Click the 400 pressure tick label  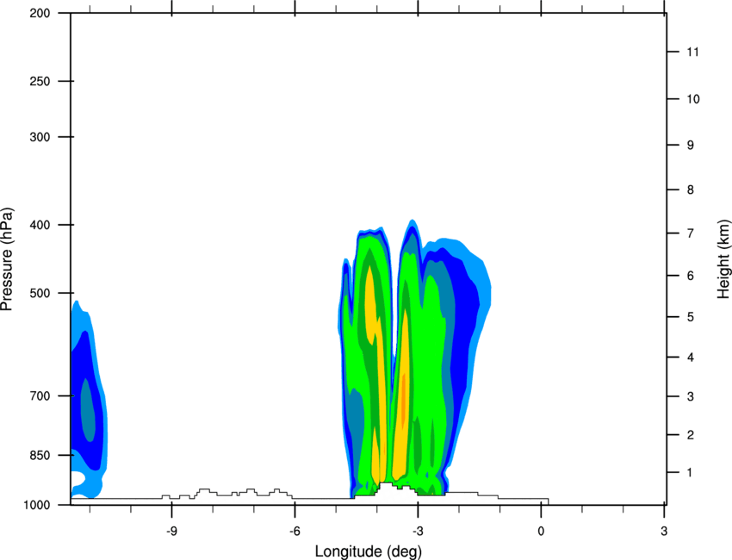(x=40, y=225)
